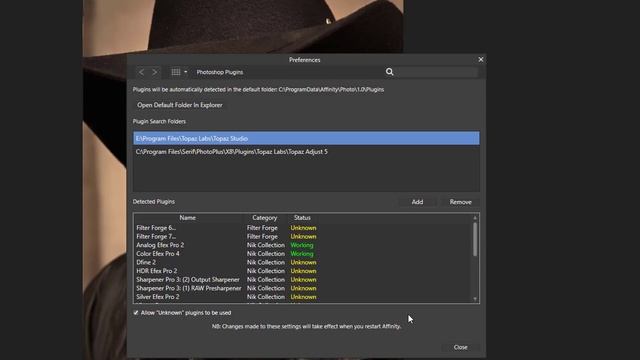
Task: Select the Filter Forge 6 plugin row
Action: tap(303, 228)
